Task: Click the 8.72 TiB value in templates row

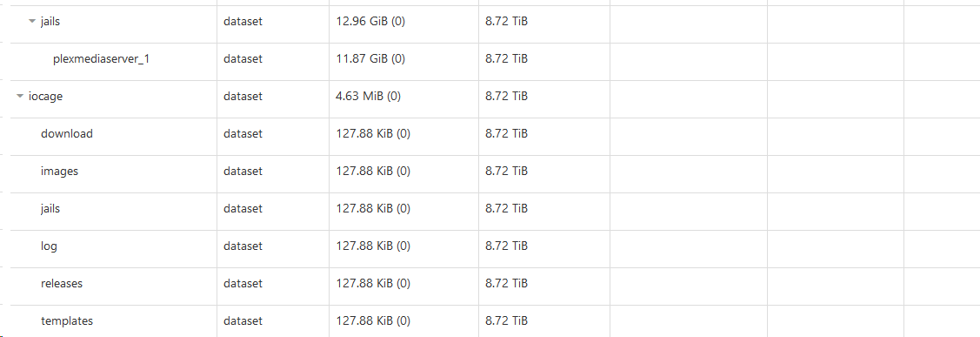Action: (506, 320)
